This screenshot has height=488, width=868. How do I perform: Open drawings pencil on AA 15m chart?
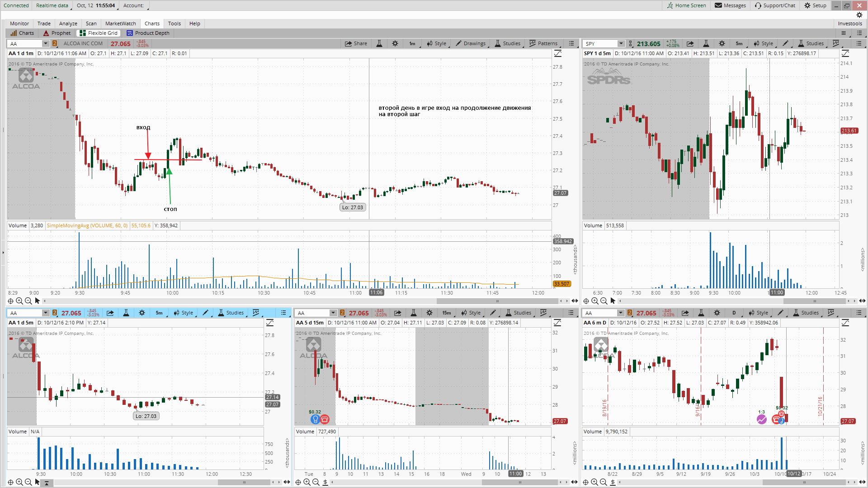(x=493, y=313)
